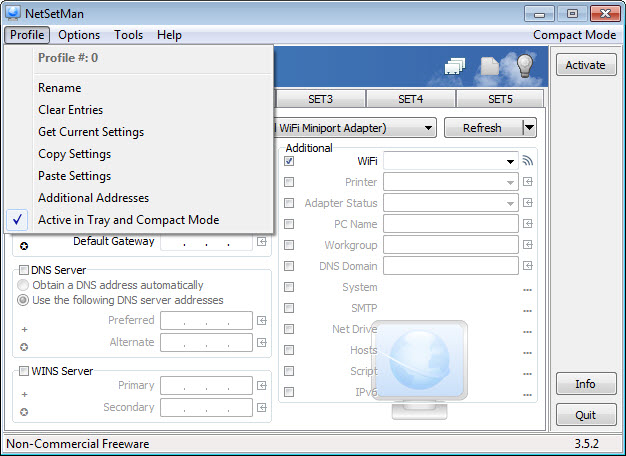Click the arrow icon beside Alternate DNS
626x456 pixels.
(x=262, y=342)
